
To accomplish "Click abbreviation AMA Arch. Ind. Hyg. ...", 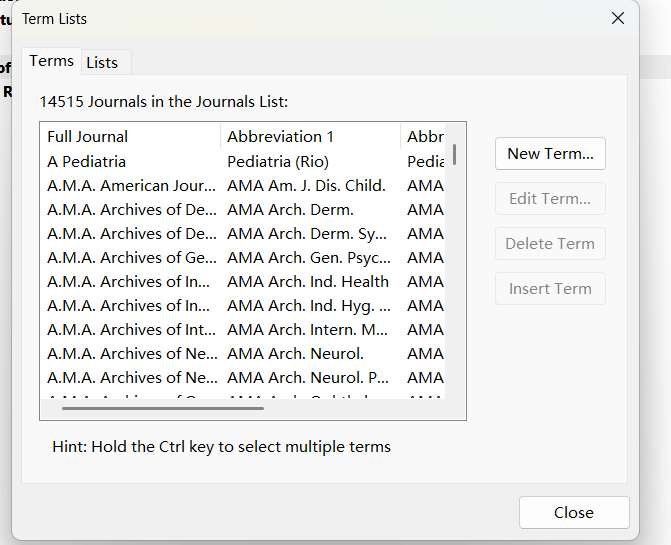I will coord(309,305).
